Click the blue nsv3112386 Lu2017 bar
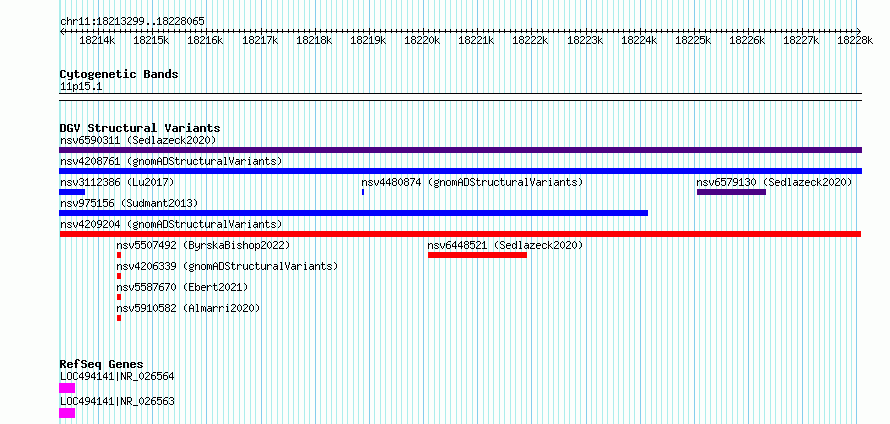The height and width of the screenshot is (424, 890). pyautogui.click(x=72, y=192)
